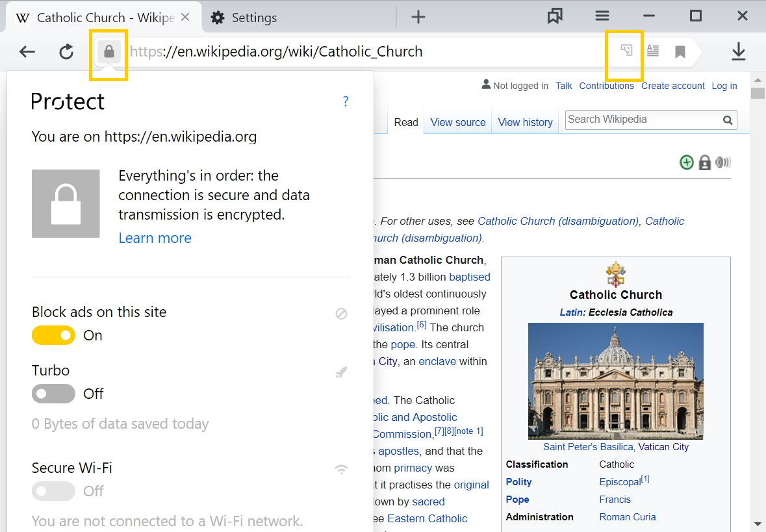766x532 pixels.
Task: Open the double-bookmark icon in title bar
Action: coord(555,16)
